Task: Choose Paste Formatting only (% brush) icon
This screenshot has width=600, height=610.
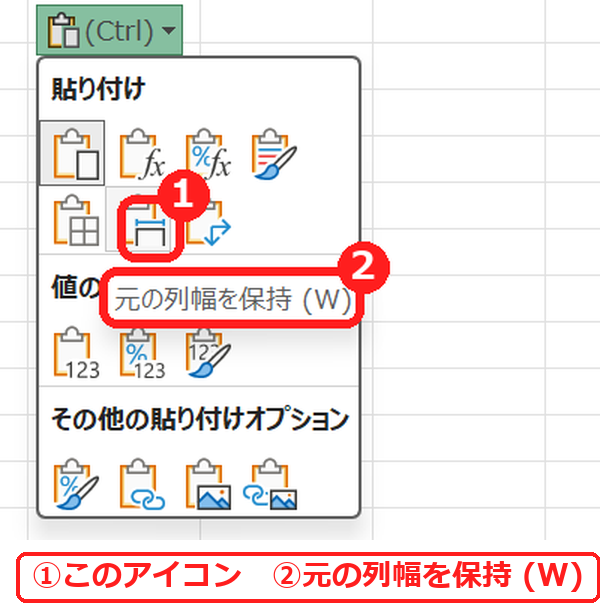Action: pos(75,484)
